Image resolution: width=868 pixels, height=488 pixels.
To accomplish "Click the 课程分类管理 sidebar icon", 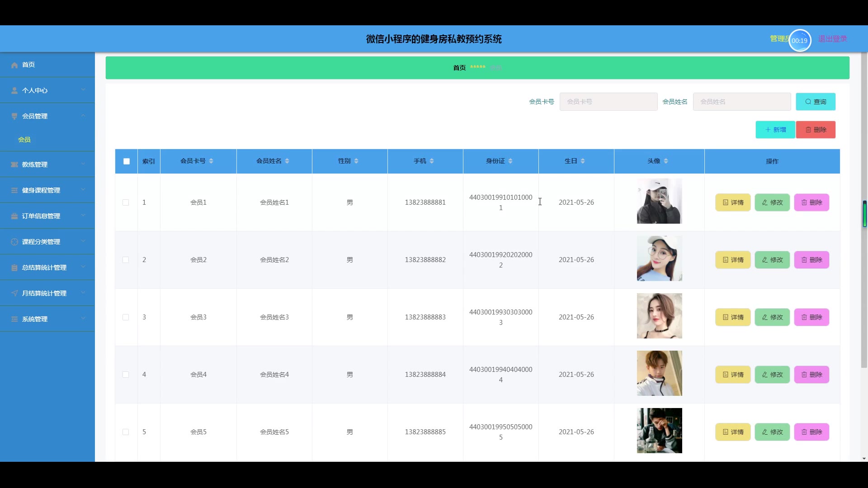I will (14, 242).
